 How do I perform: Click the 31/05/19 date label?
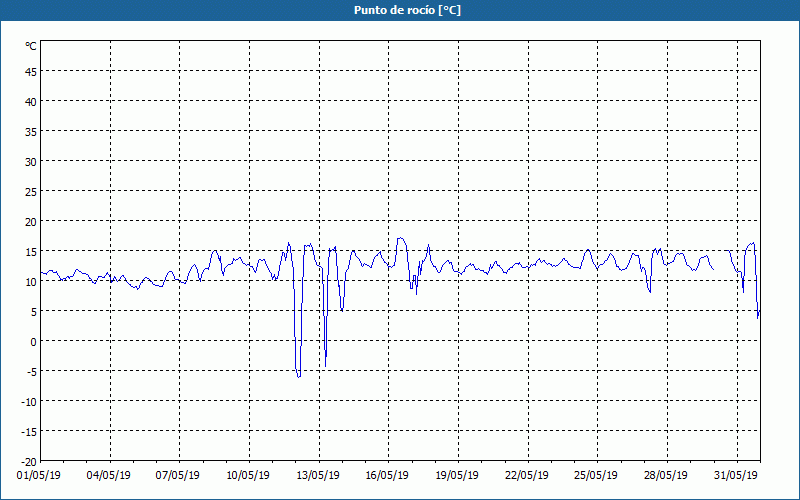(735, 475)
